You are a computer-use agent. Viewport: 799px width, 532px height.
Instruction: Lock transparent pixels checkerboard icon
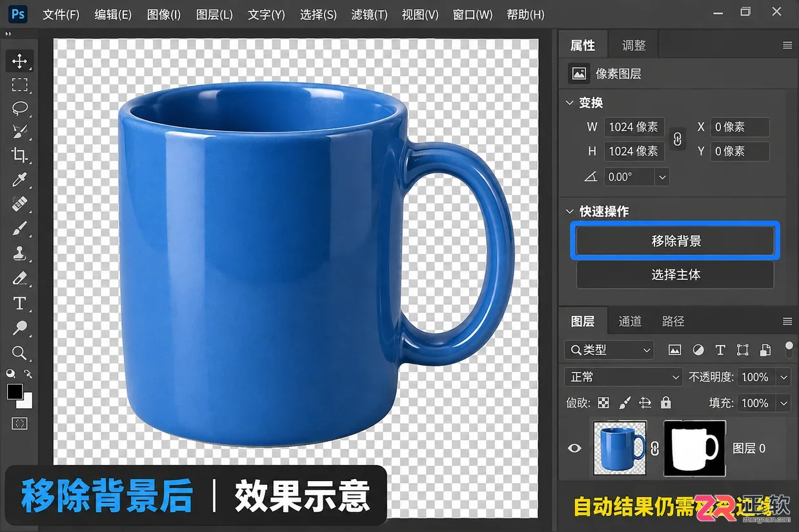tap(603, 403)
